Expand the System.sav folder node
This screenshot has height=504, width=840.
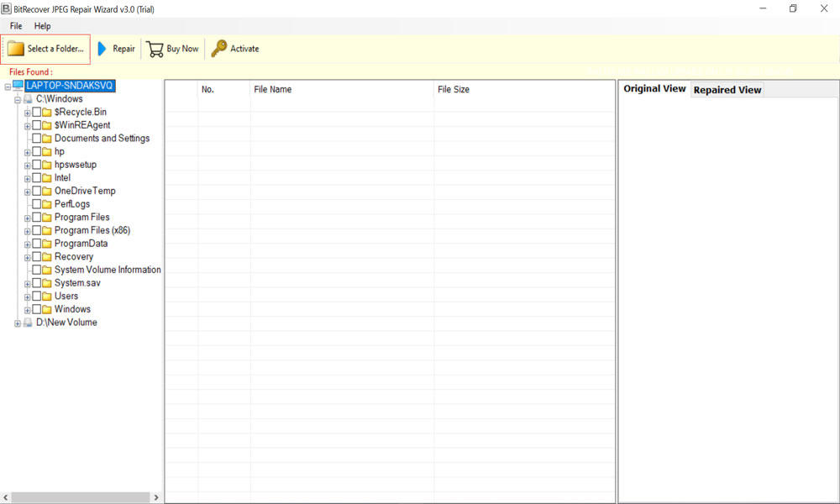28,284
